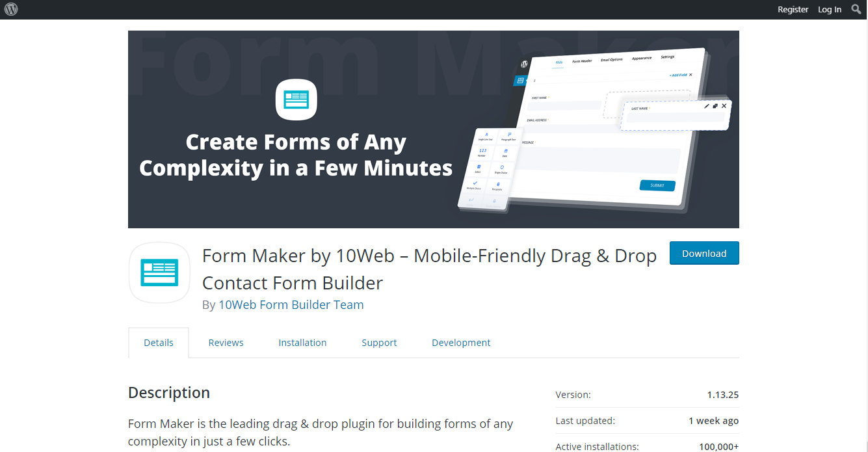Click the Form Maker banner image
The width and height of the screenshot is (868, 452).
tap(434, 129)
